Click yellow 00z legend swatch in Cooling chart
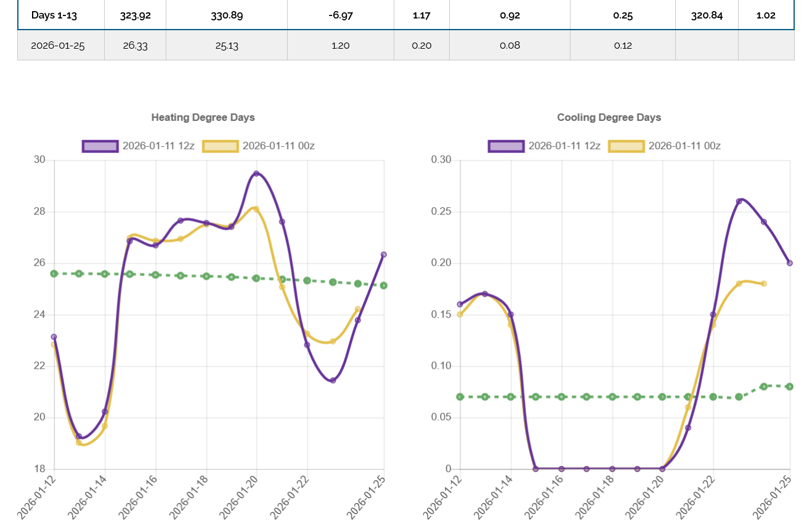 tap(626, 146)
